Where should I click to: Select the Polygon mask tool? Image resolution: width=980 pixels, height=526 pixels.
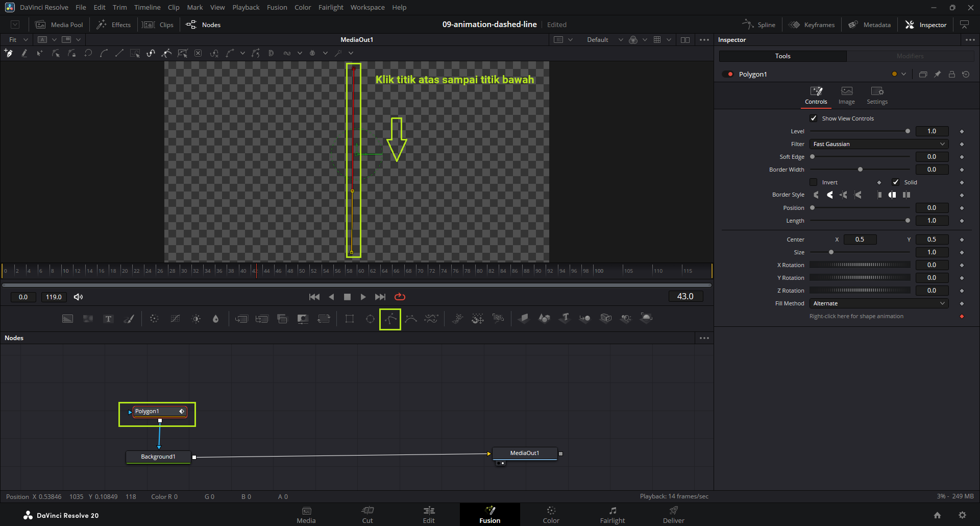coord(390,319)
